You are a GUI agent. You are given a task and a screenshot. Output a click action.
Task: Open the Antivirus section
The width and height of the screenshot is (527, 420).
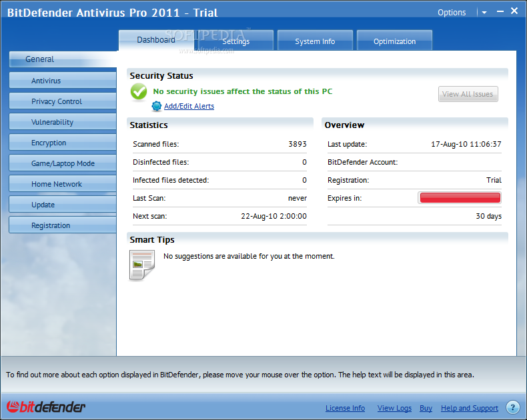63,81
